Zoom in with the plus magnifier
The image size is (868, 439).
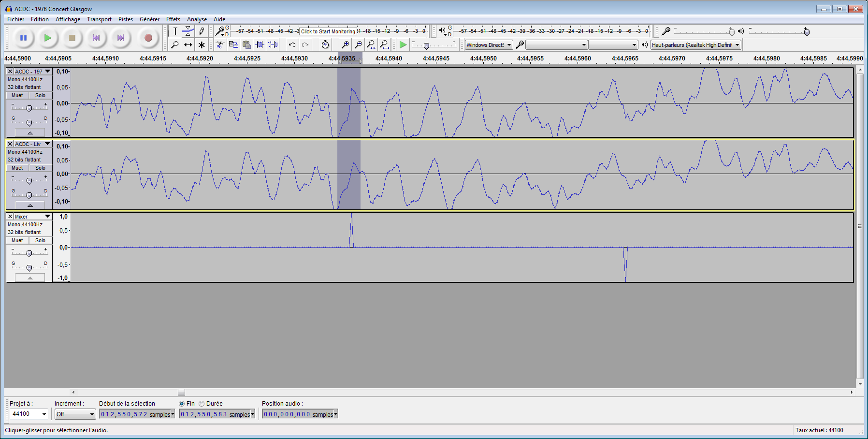[x=345, y=44]
